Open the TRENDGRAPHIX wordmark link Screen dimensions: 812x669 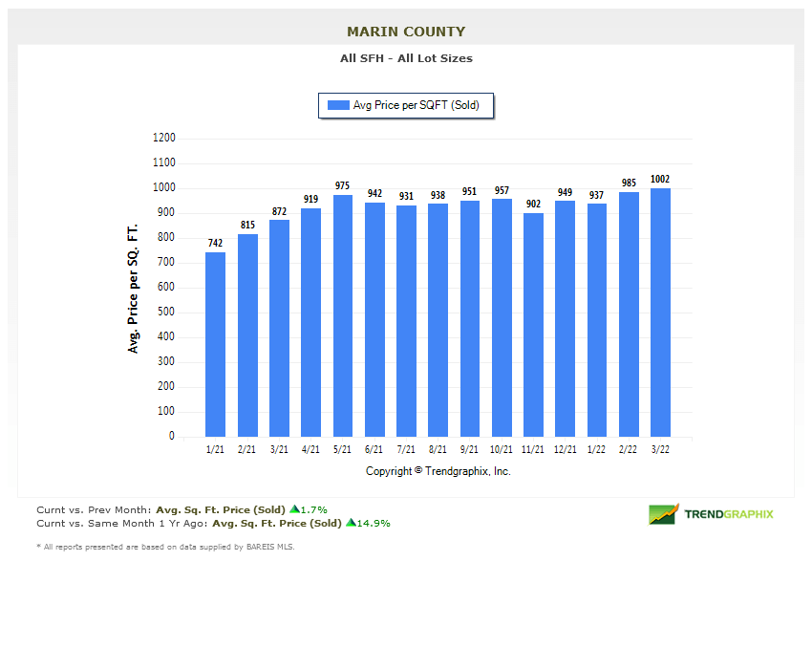point(729,514)
